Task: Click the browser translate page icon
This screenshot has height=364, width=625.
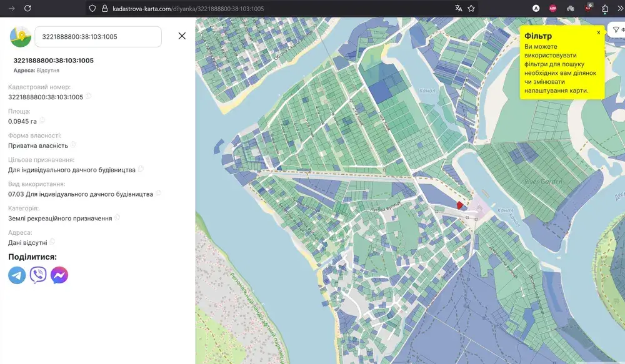Action: click(459, 8)
